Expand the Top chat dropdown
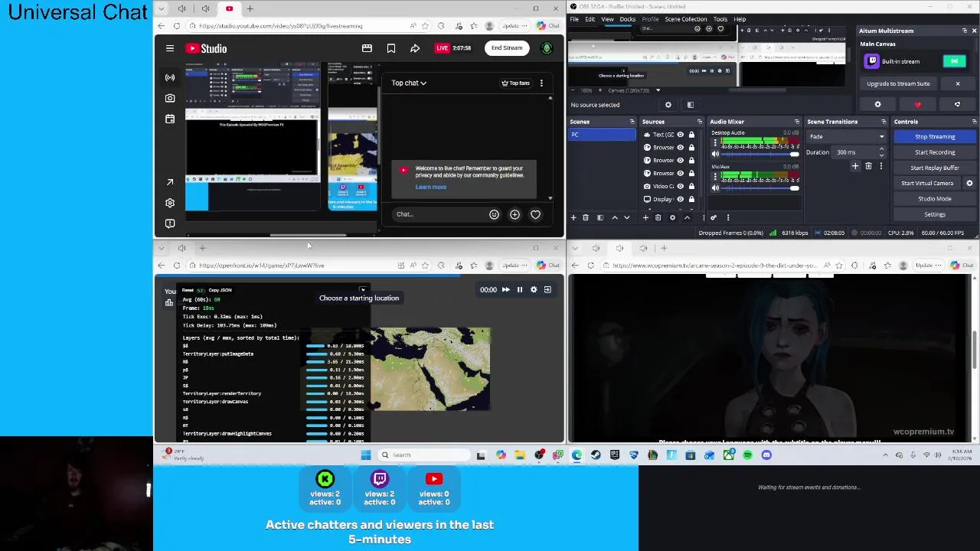The image size is (980, 551). click(x=409, y=83)
